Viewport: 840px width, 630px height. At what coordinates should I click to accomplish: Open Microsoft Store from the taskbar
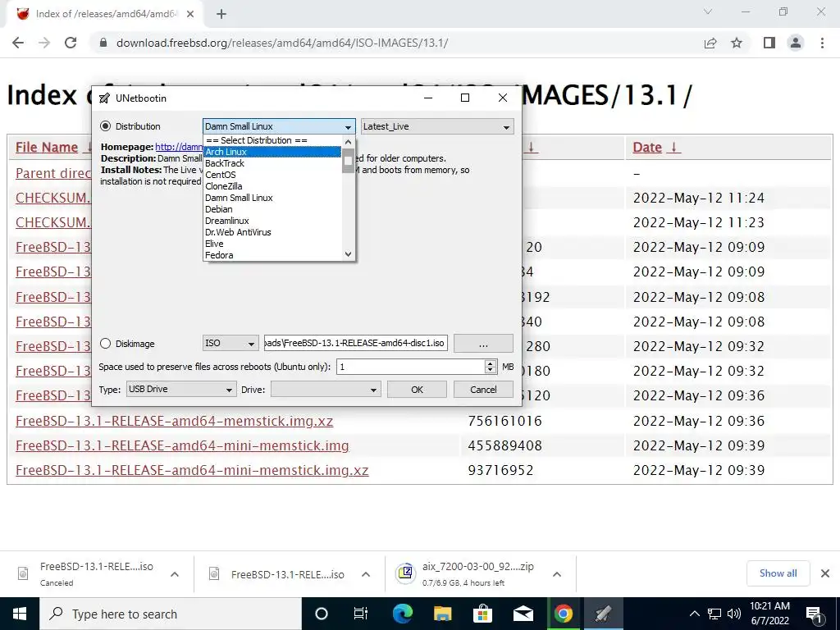pyautogui.click(x=482, y=614)
